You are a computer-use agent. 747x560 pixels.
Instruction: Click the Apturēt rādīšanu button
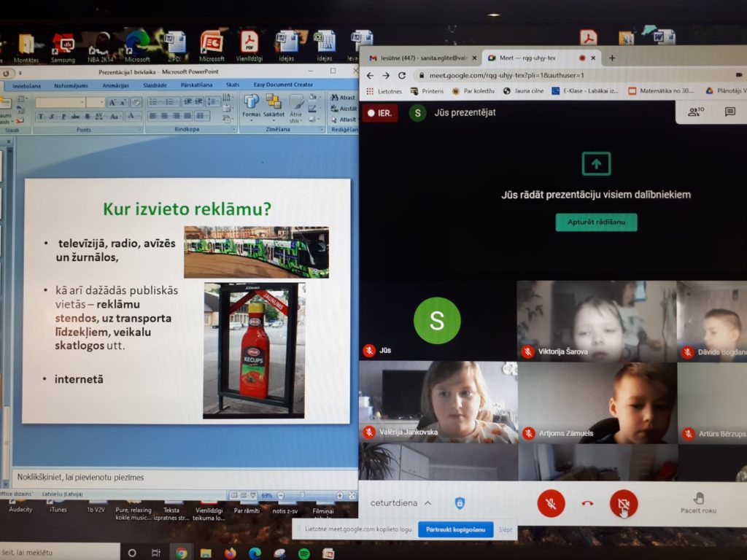coord(596,222)
